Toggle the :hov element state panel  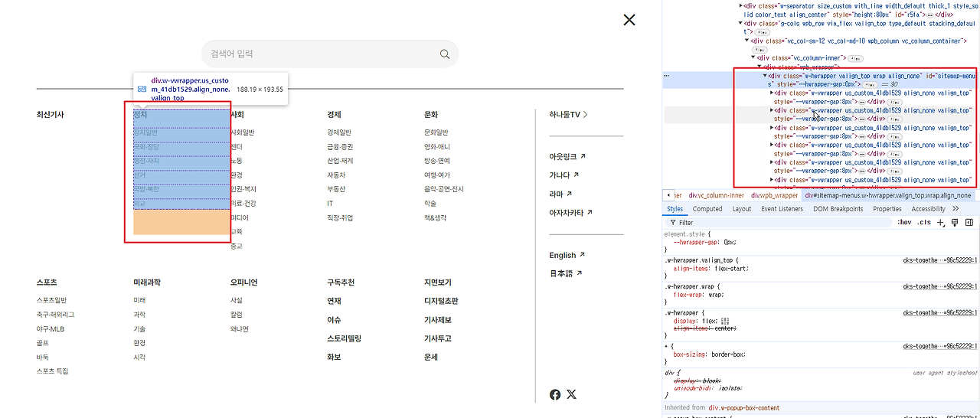pos(904,223)
